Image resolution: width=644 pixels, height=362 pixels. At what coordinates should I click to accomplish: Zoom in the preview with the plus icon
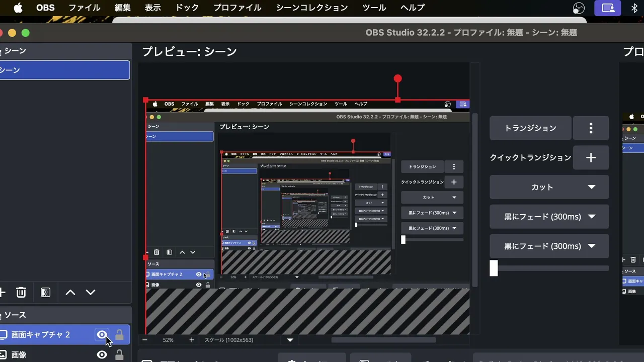coord(192,340)
